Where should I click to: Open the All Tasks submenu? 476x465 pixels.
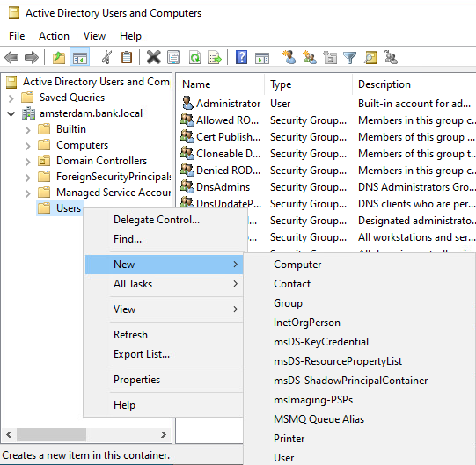click(x=165, y=284)
